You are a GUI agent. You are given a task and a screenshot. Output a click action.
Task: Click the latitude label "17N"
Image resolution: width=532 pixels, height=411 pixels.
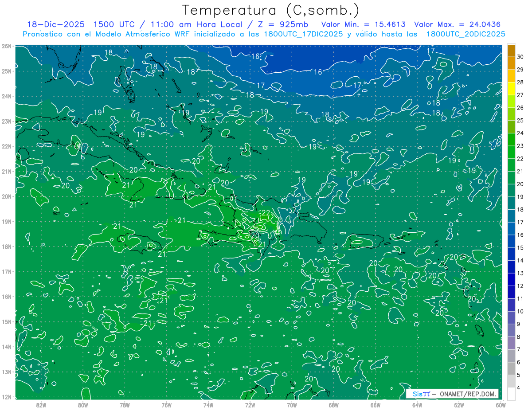click(x=6, y=271)
